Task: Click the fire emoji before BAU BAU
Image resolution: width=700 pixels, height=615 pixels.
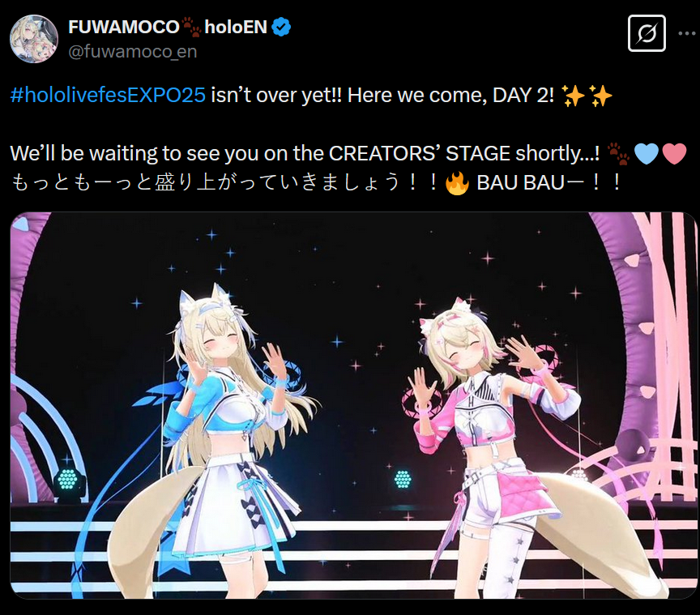Action: tap(457, 183)
